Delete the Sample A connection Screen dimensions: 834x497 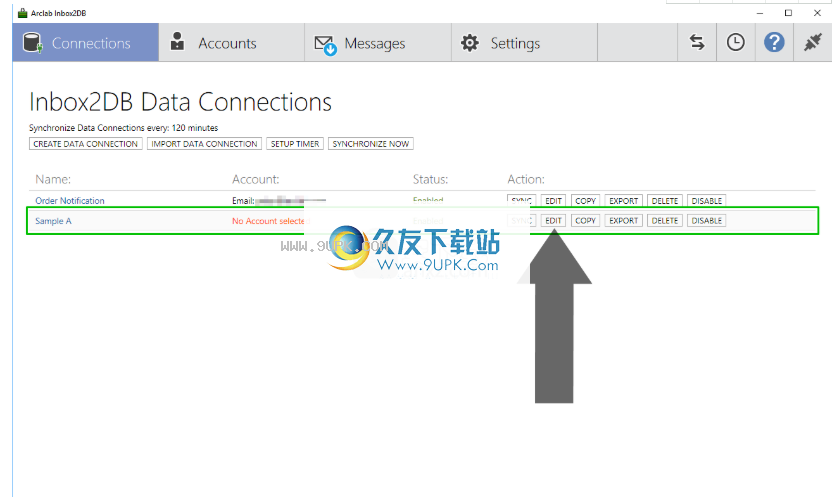tap(665, 220)
